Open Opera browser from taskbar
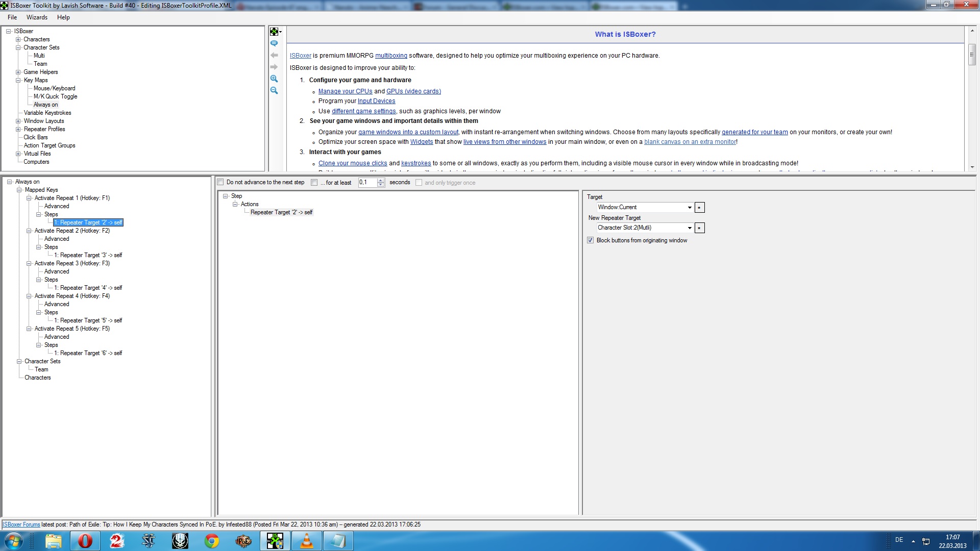Viewport: 980px width, 551px height. [x=85, y=541]
